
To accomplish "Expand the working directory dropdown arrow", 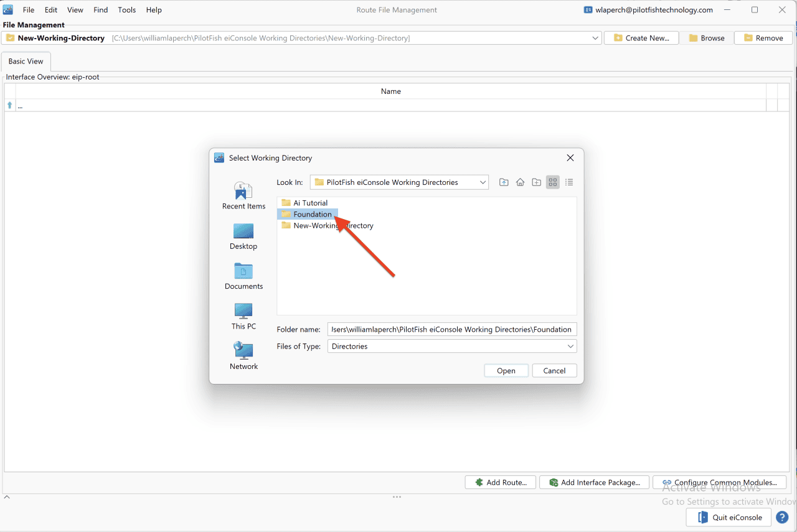I will click(x=595, y=38).
